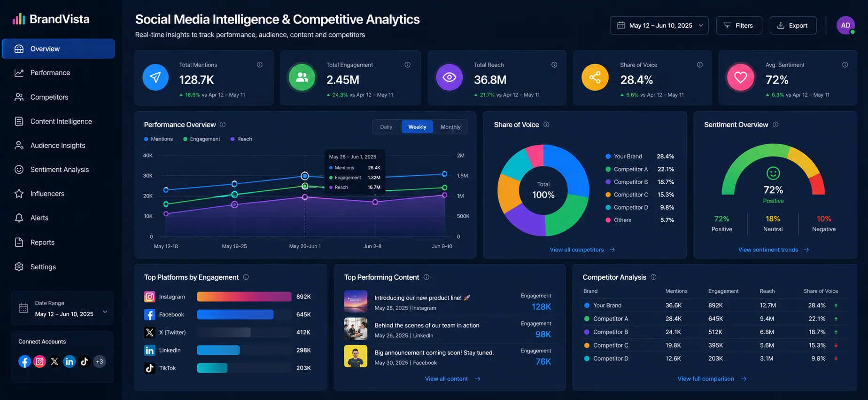868x400 pixels.
Task: Click the BrandVista logo
Action: point(51,19)
